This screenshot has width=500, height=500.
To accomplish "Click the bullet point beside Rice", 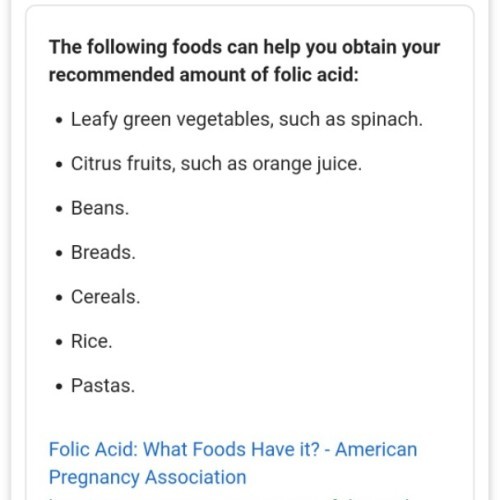I will coord(59,342).
